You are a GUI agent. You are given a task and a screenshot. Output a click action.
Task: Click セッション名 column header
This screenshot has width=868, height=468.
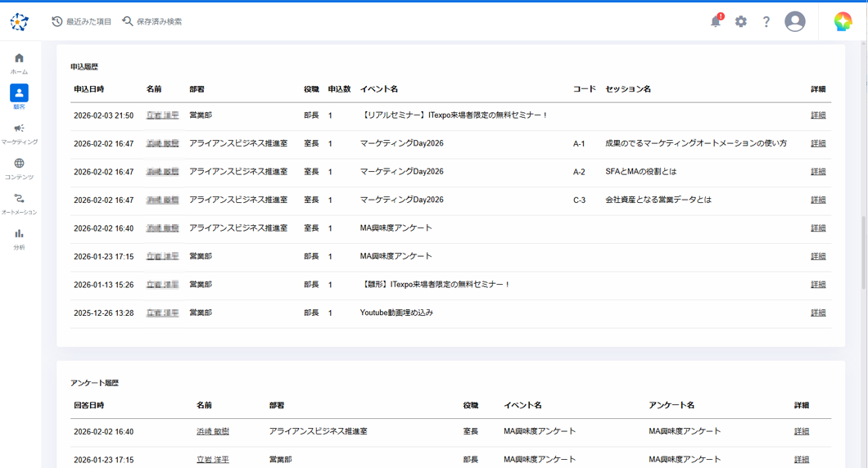[628, 89]
